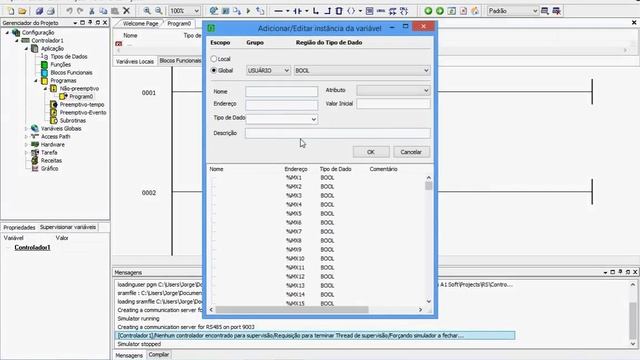
Task: Click the Undo arrow in toolbar
Action: coord(69,11)
